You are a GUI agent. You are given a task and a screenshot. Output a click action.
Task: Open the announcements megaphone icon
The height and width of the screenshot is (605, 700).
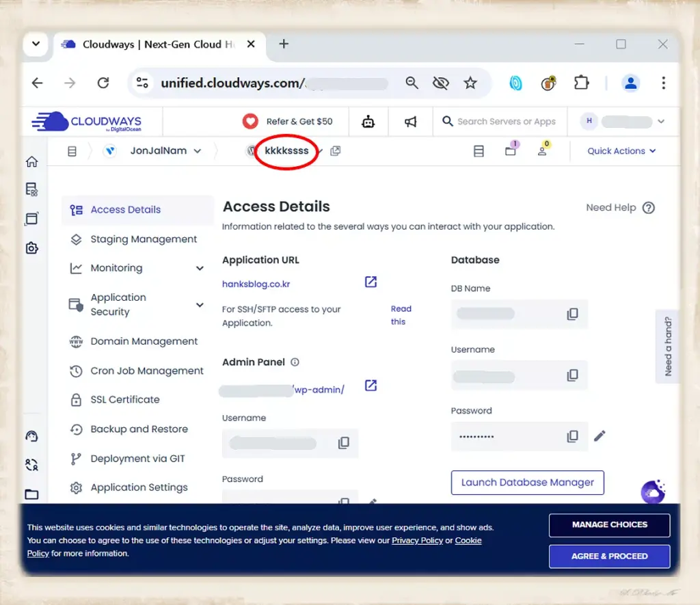pos(410,122)
